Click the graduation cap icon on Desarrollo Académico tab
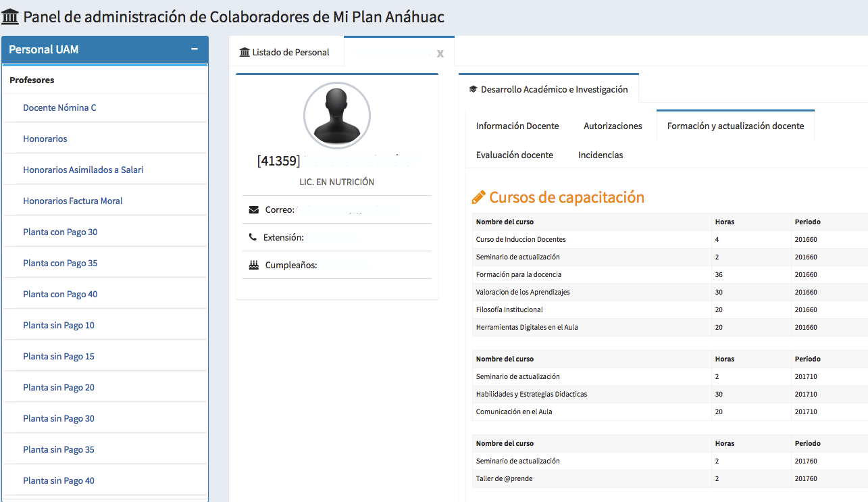This screenshot has width=868, height=502. pyautogui.click(x=473, y=89)
